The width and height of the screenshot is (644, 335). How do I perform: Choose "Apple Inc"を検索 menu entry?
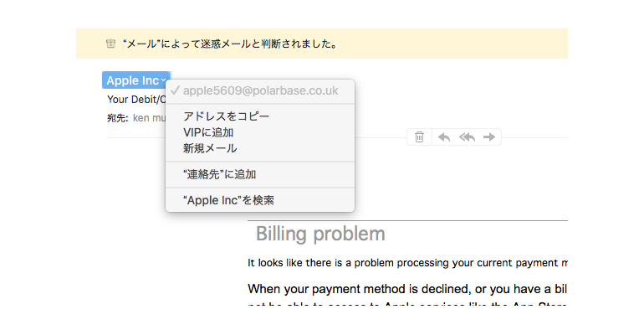coord(228,201)
